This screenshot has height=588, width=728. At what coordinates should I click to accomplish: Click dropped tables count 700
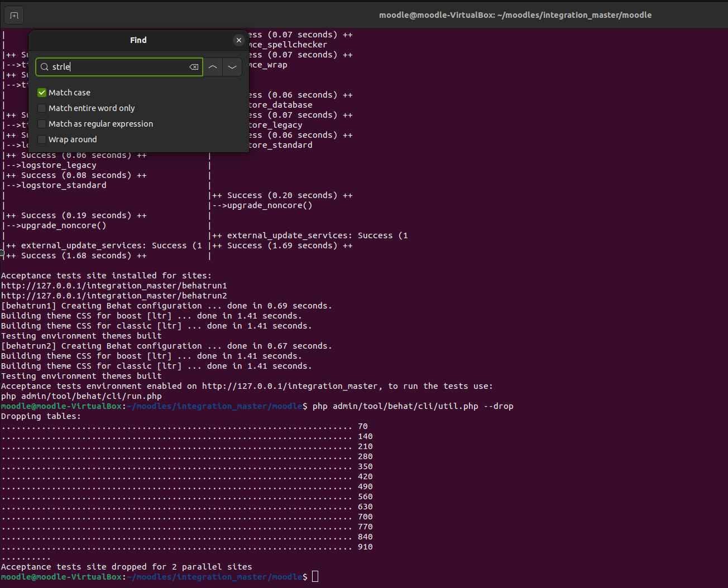(x=365, y=517)
